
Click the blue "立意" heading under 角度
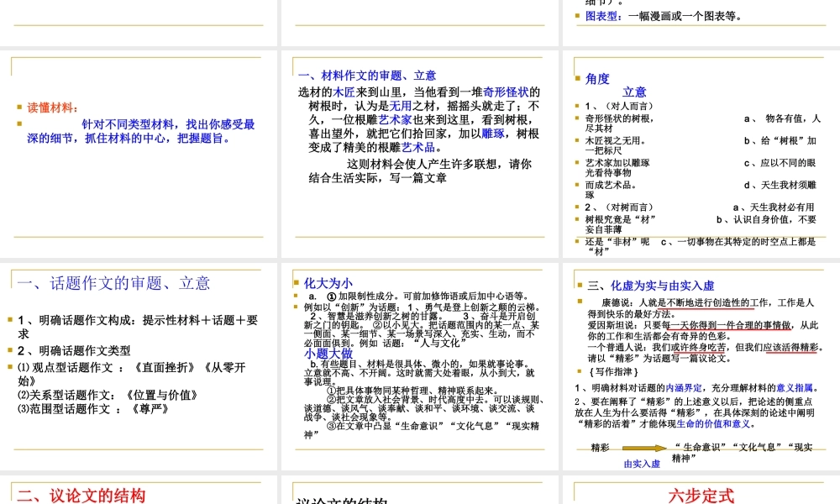coord(634,92)
